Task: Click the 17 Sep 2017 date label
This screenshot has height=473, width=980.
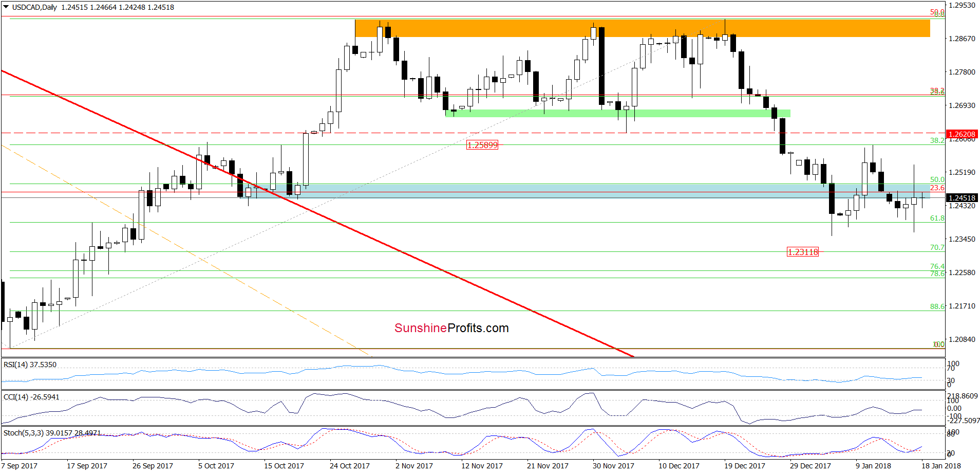Action: tap(87, 466)
